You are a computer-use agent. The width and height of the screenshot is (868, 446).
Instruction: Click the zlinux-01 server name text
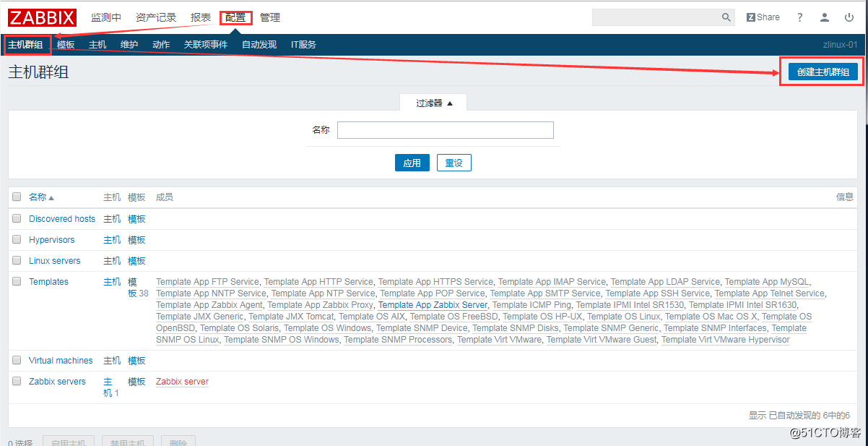pyautogui.click(x=840, y=45)
